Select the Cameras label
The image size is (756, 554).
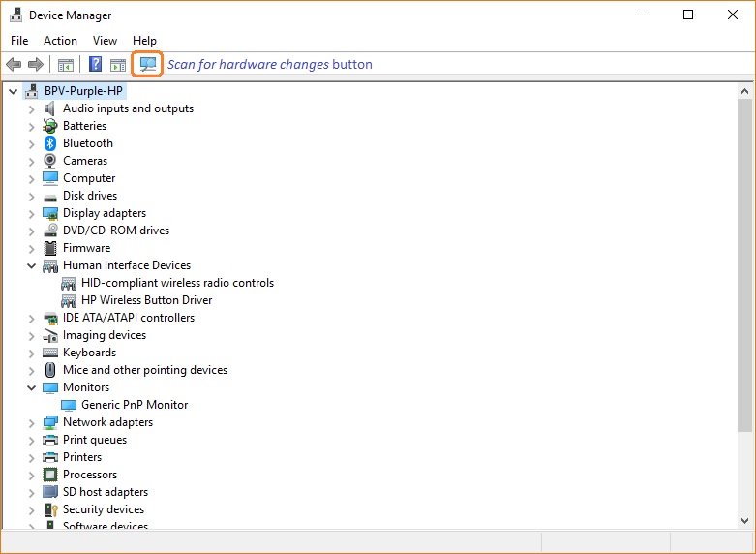click(85, 161)
